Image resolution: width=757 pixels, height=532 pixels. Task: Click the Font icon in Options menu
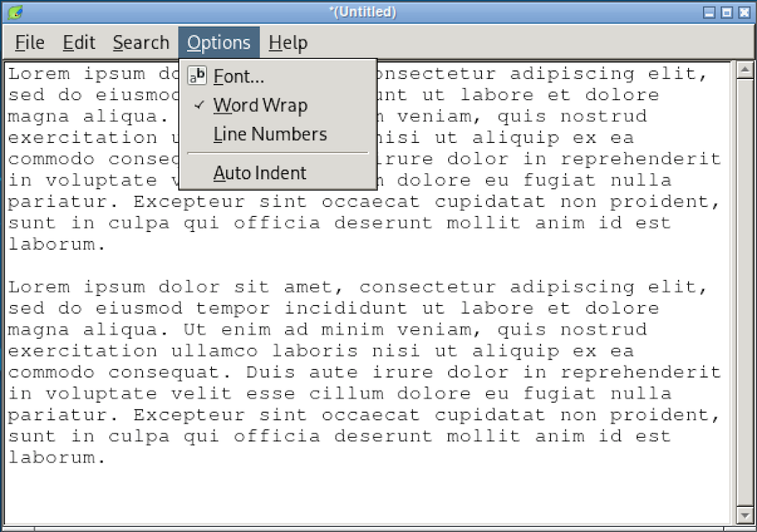coord(197,76)
